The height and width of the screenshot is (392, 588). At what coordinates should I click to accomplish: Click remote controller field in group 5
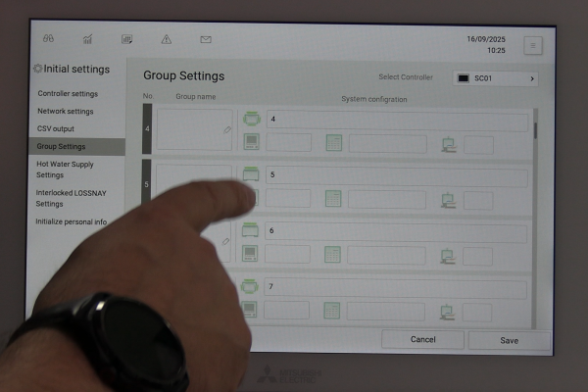tap(288, 198)
